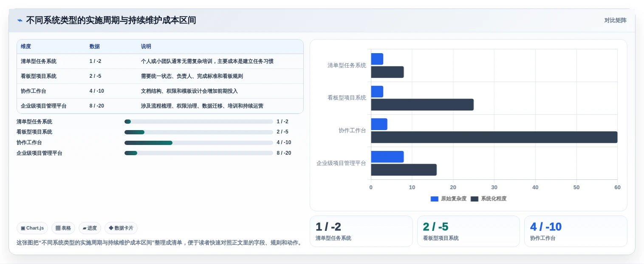Click table value 2 / -5
This screenshot has height=264, width=644.
95,76
